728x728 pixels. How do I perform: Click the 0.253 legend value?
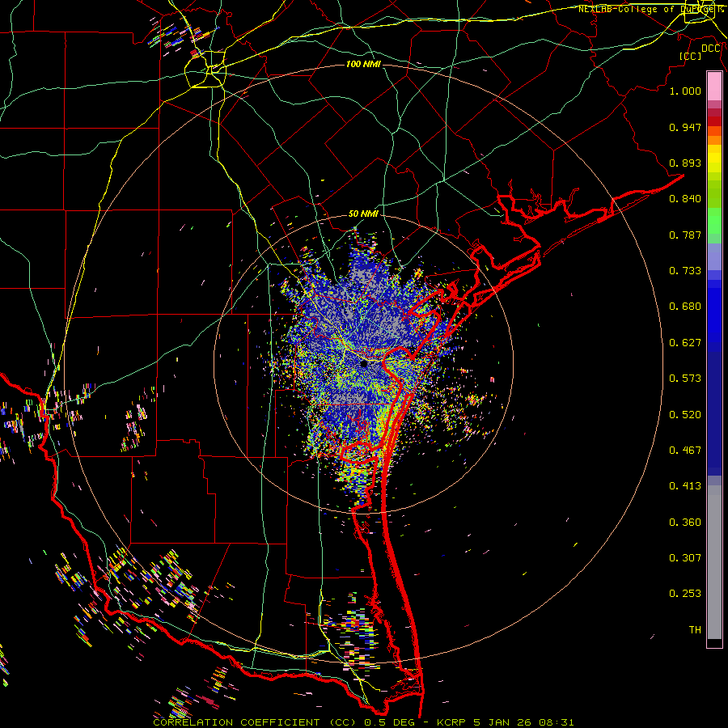(685, 594)
